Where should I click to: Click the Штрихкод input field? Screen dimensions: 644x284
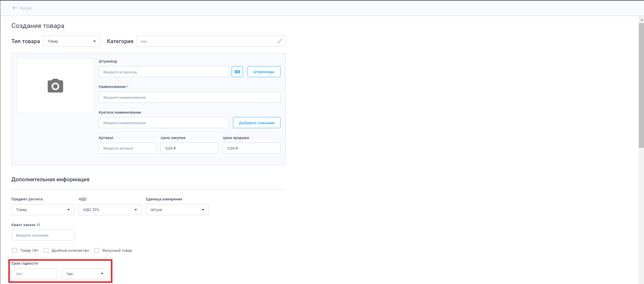[x=164, y=72]
